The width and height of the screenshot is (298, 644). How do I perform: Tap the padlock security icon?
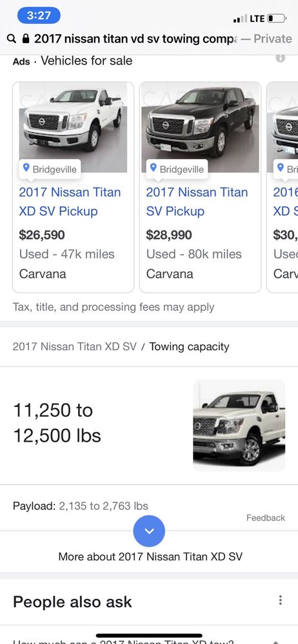(x=26, y=39)
